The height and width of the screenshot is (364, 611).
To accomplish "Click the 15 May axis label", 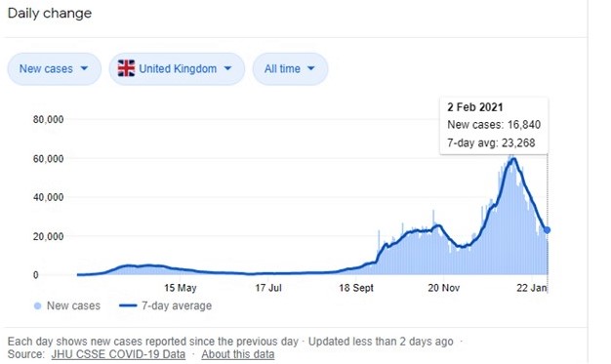I will (x=180, y=288).
